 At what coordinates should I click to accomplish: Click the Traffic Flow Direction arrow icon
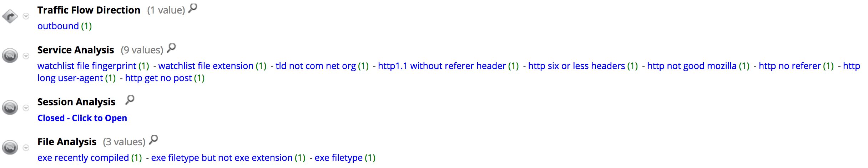pyautogui.click(x=10, y=16)
